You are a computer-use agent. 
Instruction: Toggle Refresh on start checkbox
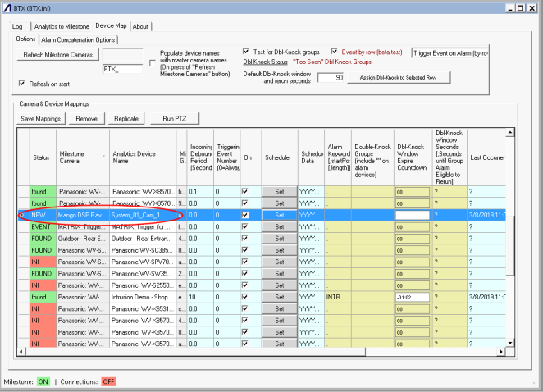click(22, 84)
